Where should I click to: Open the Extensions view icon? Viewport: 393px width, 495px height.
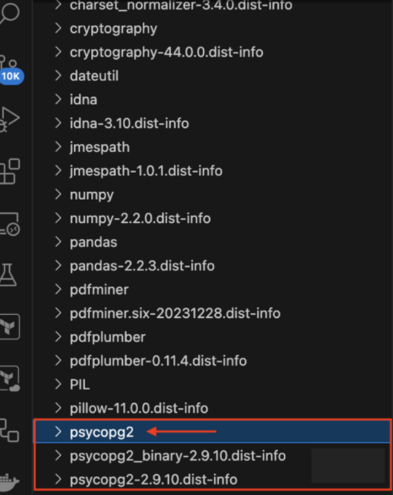[10, 171]
